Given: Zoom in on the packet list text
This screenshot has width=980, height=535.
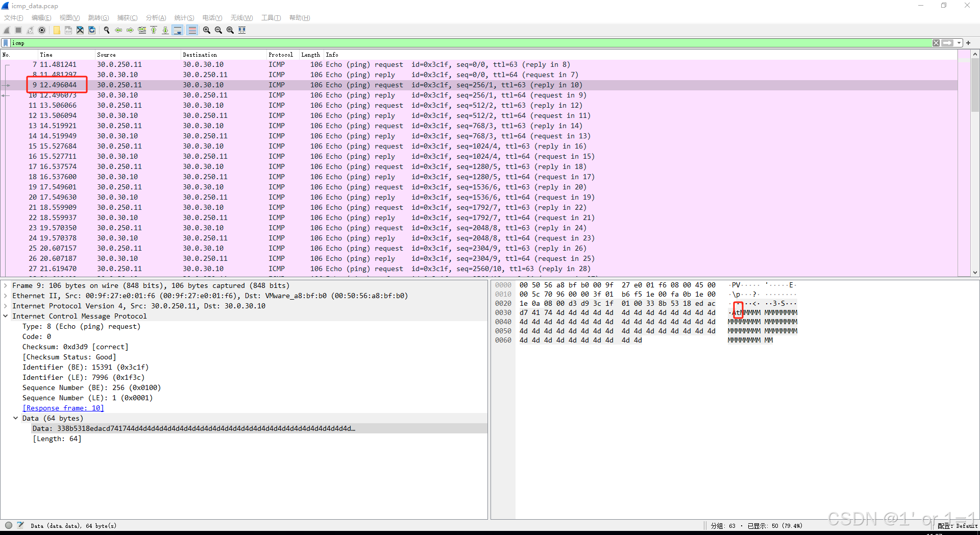Looking at the screenshot, I should pyautogui.click(x=206, y=30).
